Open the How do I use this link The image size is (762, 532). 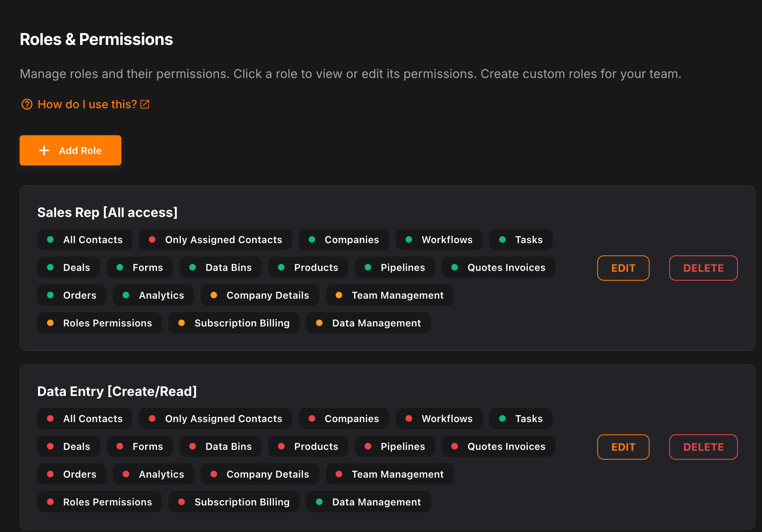point(87,104)
